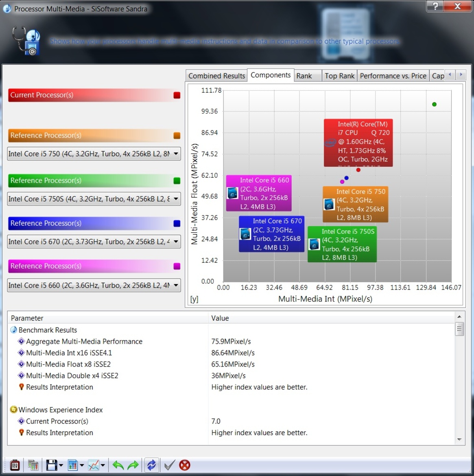474x476 pixels.
Task: Open the Intel Core i5 670 reference dropdown
Action: coord(94,242)
